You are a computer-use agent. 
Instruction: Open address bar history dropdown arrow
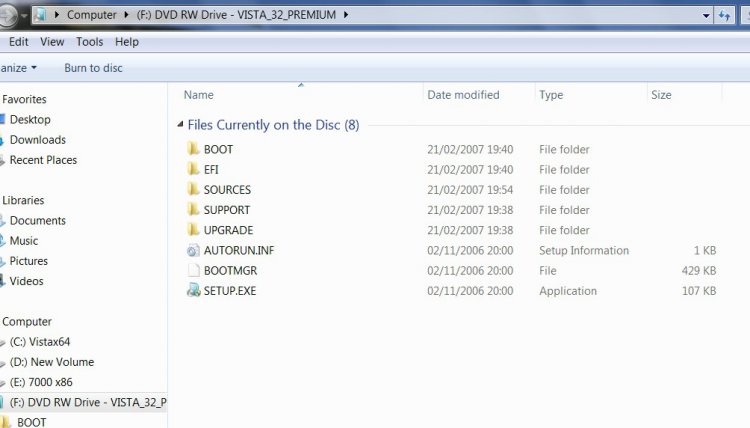click(706, 16)
